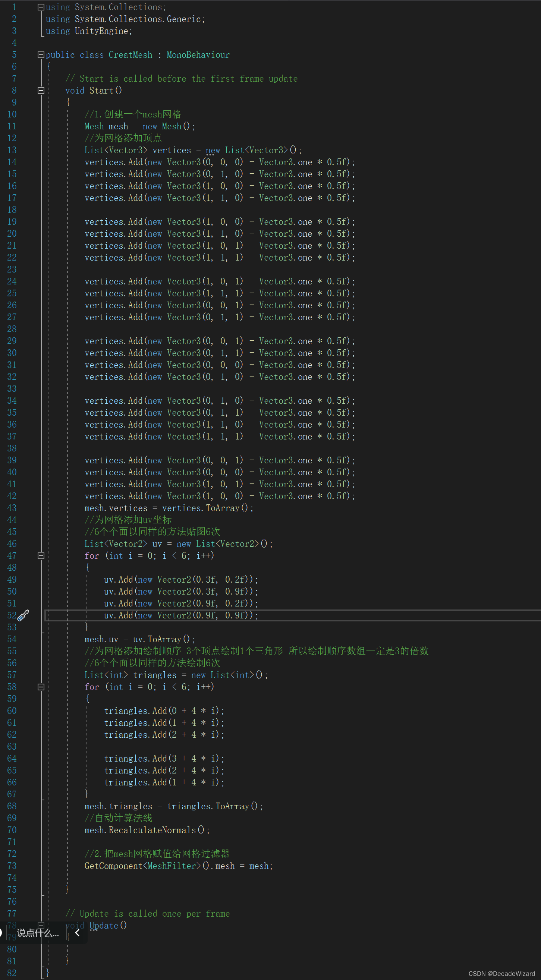Click 'using System.Collections.Generic;' line
This screenshot has height=980, width=541.
tap(125, 19)
